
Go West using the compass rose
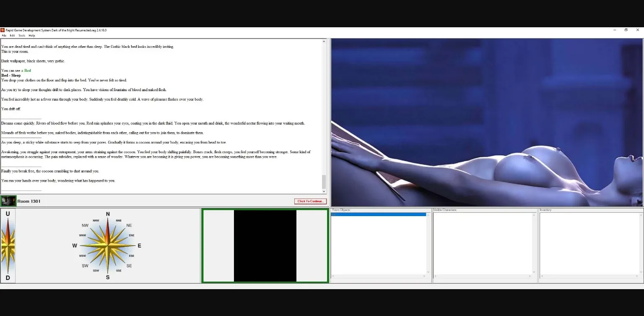point(75,245)
